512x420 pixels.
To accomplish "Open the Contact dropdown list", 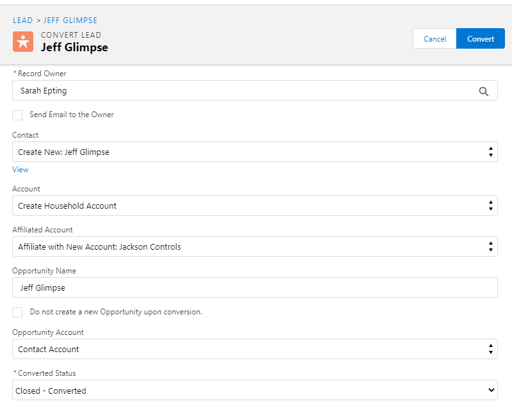I will tap(254, 152).
